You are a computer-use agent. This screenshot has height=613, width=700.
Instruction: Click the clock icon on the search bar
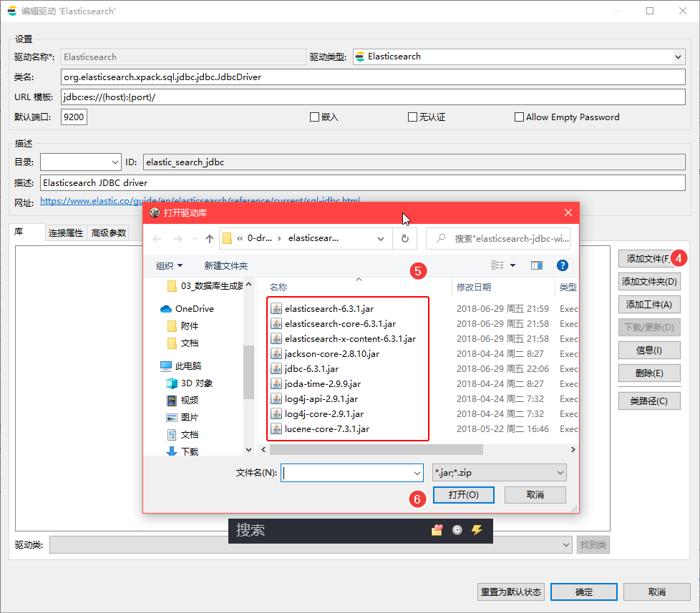(x=457, y=531)
